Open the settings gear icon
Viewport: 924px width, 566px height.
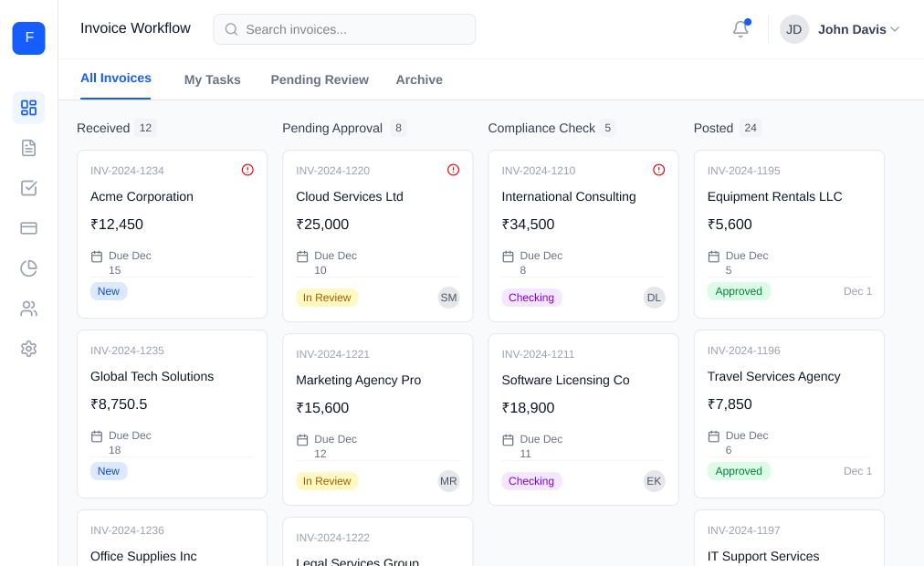[28, 349]
